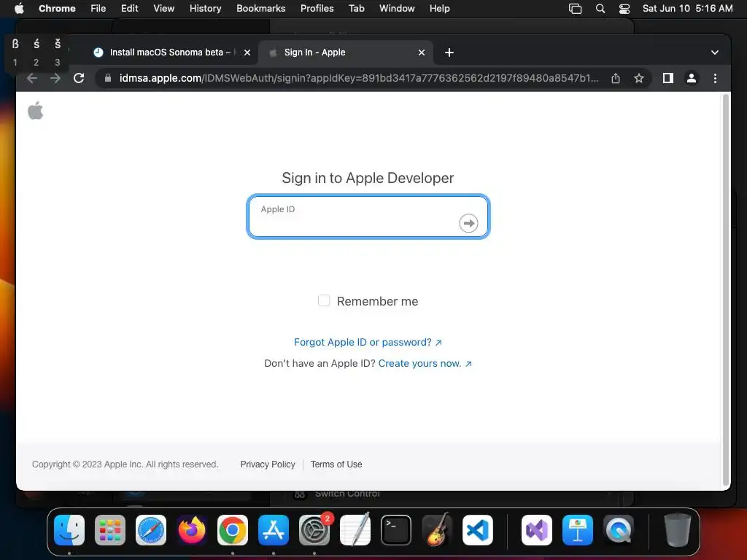Screen dimensions: 747x560
Task: Click Create yours now link
Action: pyautogui.click(x=425, y=363)
